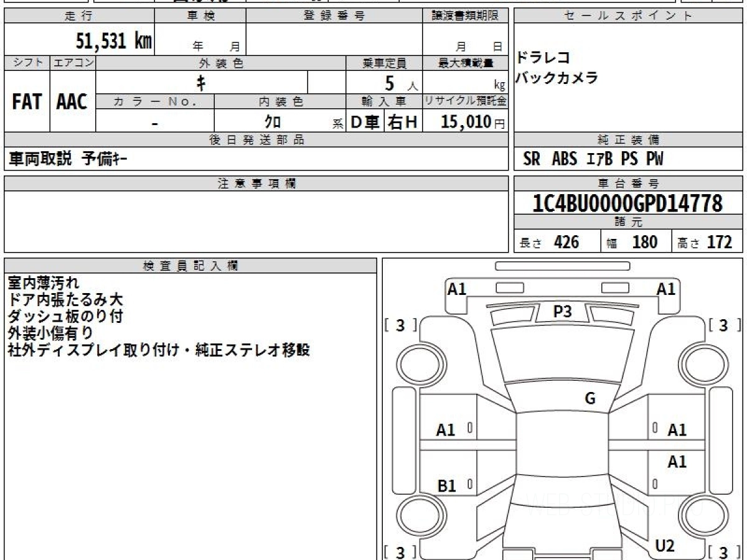Click the 最大積載量 header
The height and width of the screenshot is (560, 747).
[465, 63]
